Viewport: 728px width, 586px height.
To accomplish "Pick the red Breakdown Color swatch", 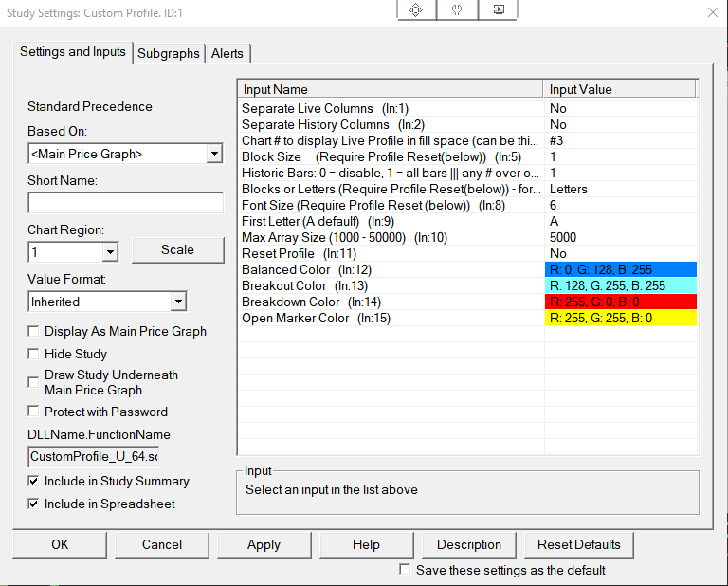I will pyautogui.click(x=621, y=302).
